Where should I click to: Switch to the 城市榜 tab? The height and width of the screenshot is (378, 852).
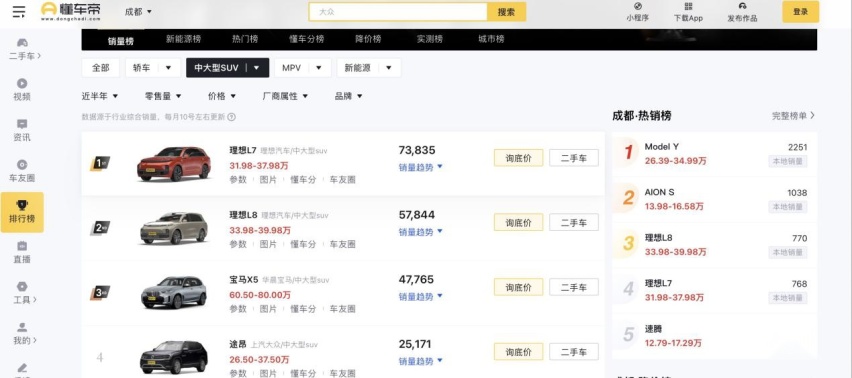coord(491,39)
